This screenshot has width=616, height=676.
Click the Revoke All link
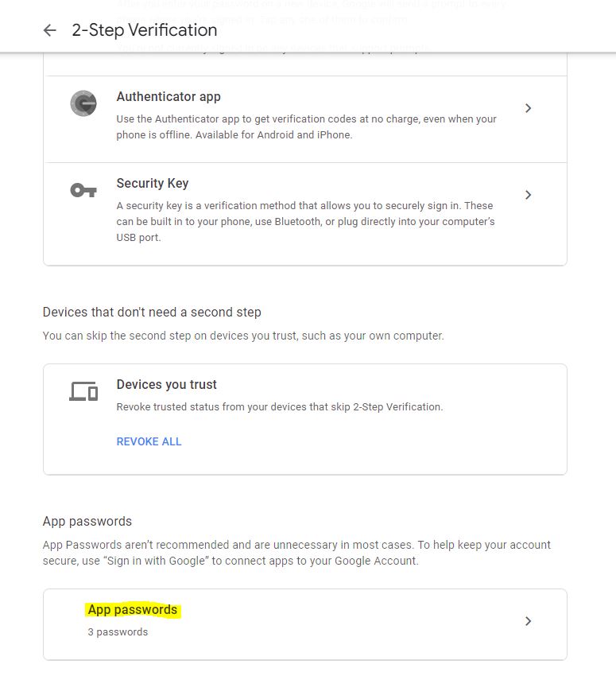pyautogui.click(x=149, y=441)
